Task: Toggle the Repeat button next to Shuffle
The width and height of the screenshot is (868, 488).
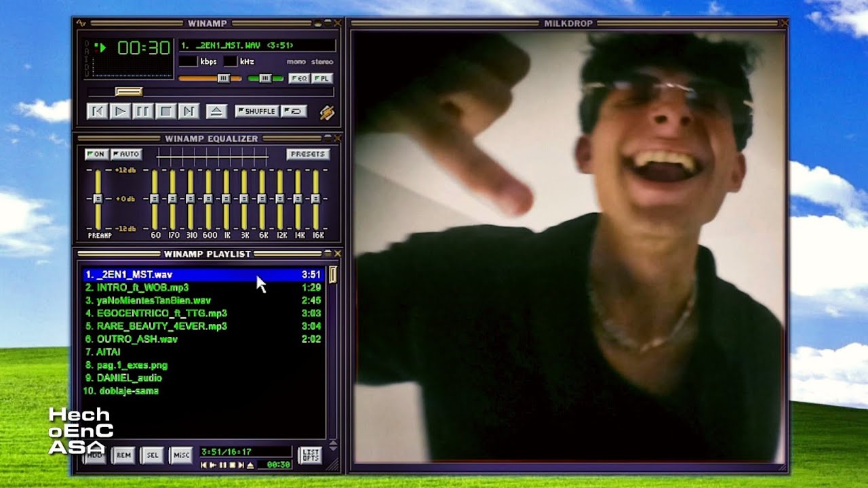Action: tap(294, 111)
